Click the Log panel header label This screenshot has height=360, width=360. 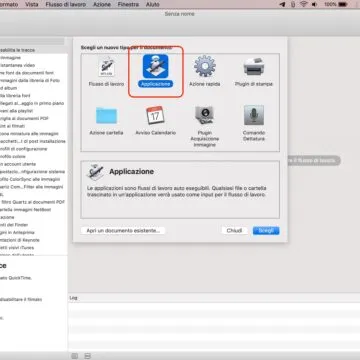coord(74,298)
